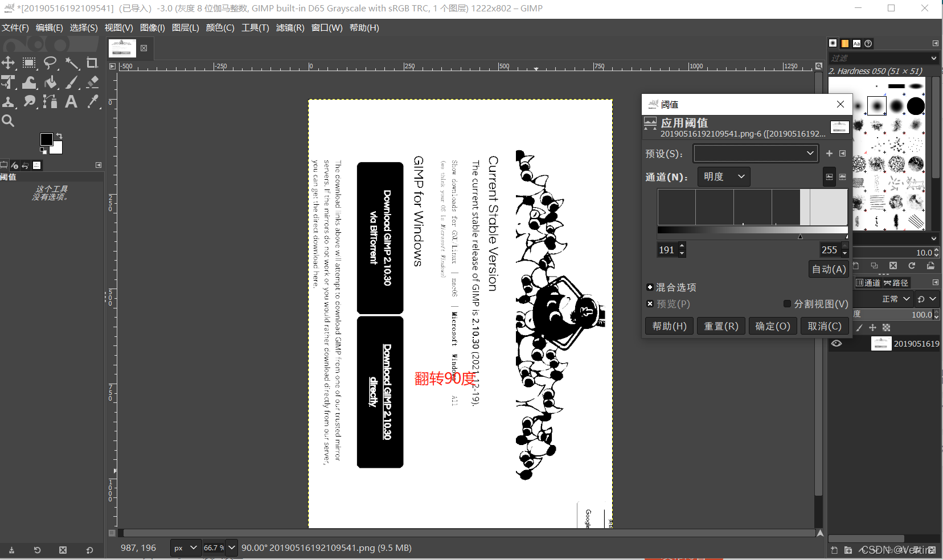Open the 图像(I) menu
This screenshot has width=943, height=560.
coord(153,28)
